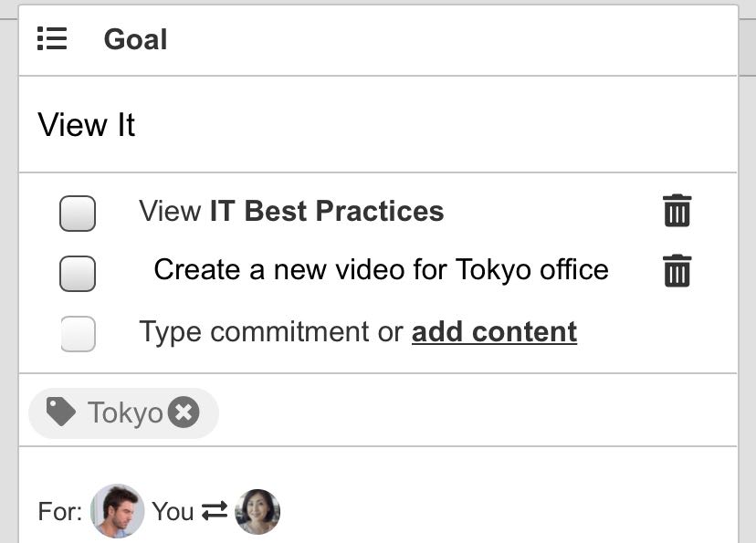The image size is (756, 543).
Task: Click the woman's avatar photo
Action: coord(257,512)
